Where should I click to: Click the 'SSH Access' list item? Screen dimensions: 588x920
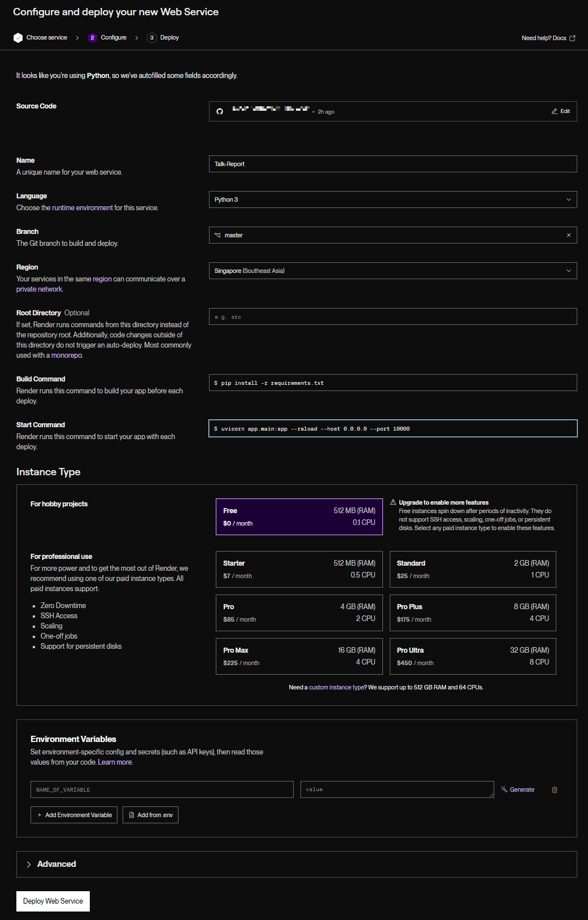click(x=59, y=616)
